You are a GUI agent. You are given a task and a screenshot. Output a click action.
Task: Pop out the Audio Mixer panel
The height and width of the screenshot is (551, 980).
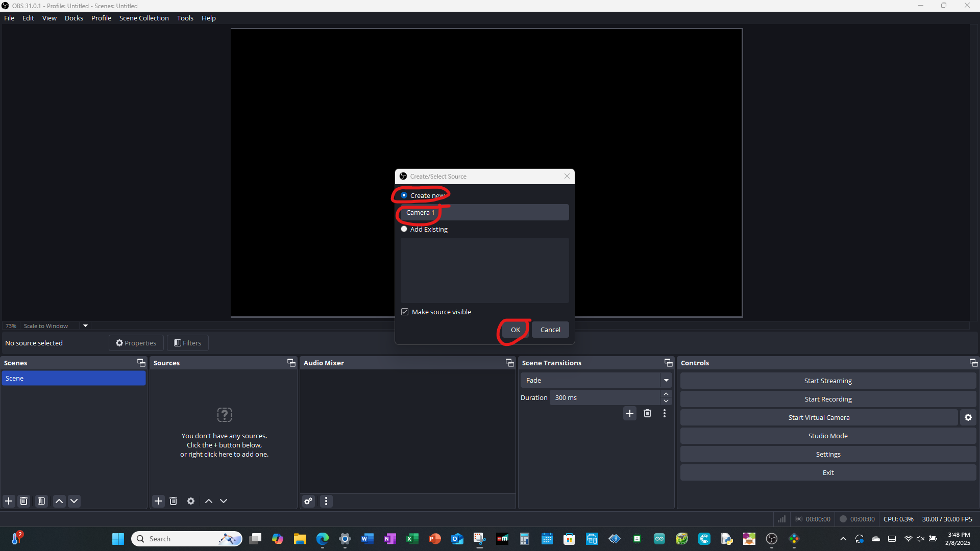coord(509,362)
